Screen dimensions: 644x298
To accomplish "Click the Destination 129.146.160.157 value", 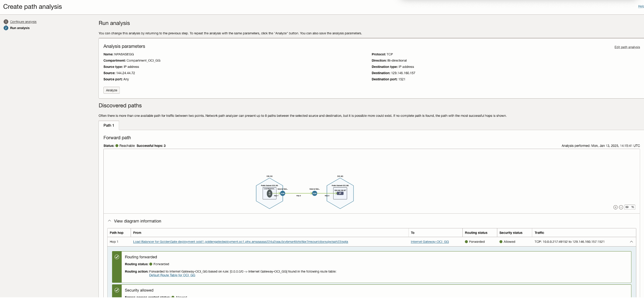I will click(403, 73).
